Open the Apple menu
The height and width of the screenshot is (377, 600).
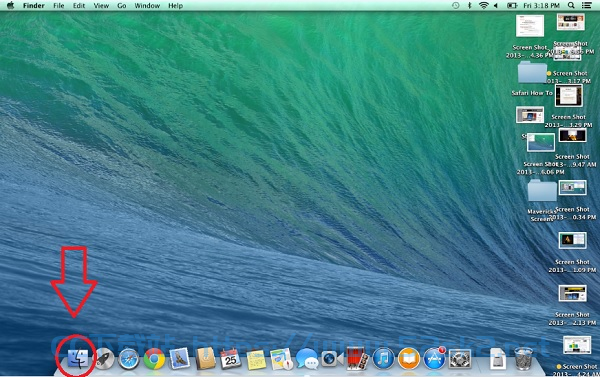(x=10, y=5)
